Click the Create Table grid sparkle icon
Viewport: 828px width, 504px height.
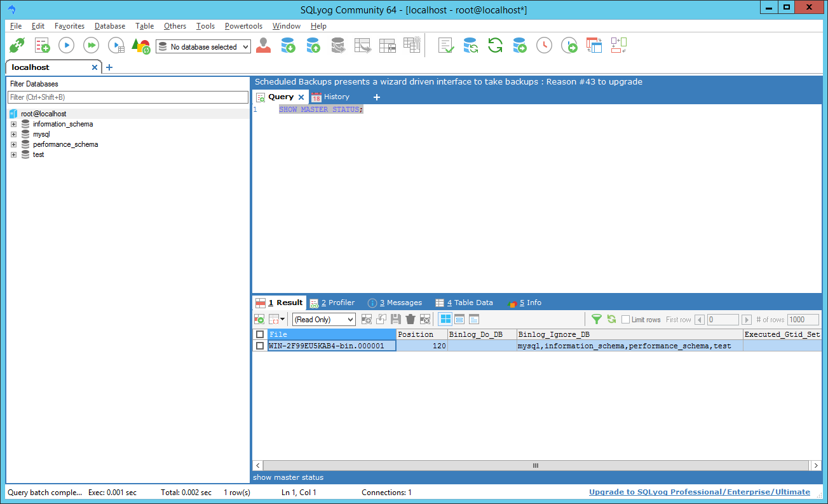coord(412,45)
